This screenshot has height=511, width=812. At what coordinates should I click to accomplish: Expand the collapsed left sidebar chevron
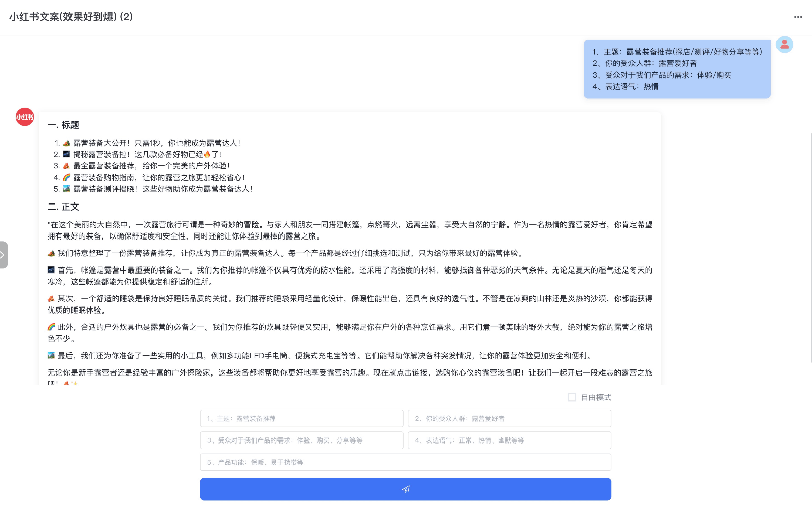[x=4, y=255]
